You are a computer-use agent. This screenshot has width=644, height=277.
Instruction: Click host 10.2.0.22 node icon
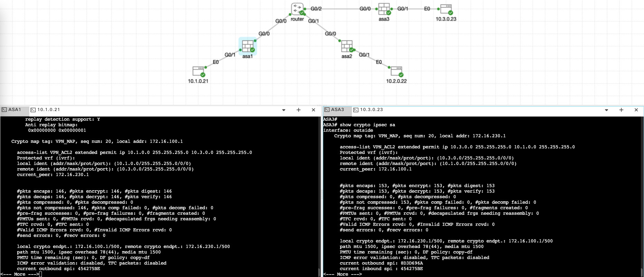pos(396,71)
